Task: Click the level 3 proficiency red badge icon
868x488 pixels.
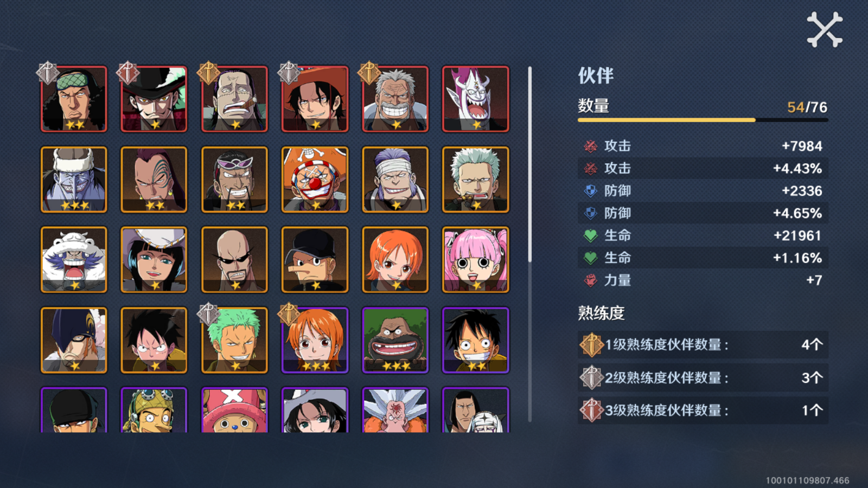Action: click(592, 410)
